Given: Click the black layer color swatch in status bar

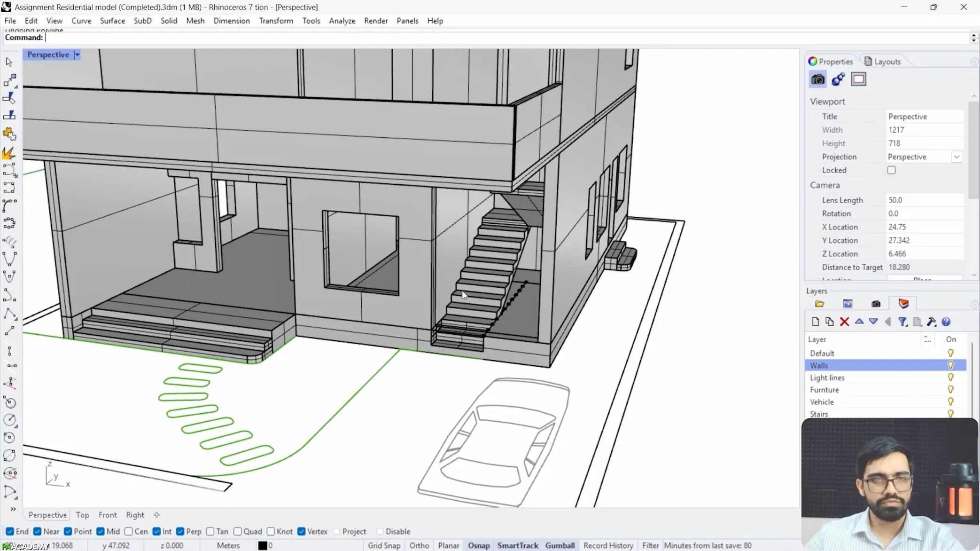Looking at the screenshot, I should 263,545.
